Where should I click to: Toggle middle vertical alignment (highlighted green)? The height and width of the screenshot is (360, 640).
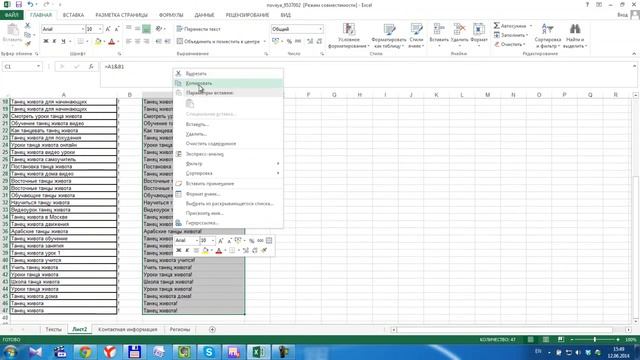[146, 29]
